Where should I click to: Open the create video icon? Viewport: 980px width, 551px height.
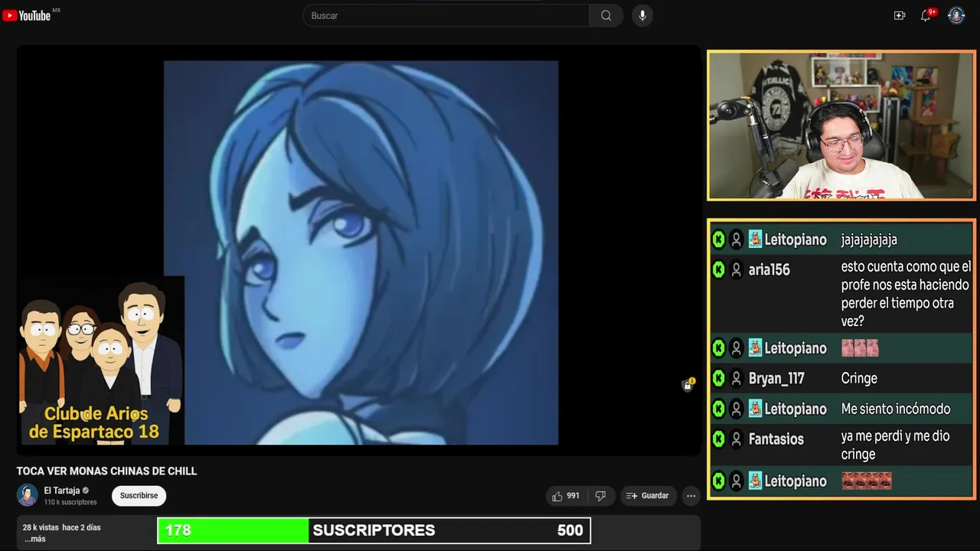900,15
